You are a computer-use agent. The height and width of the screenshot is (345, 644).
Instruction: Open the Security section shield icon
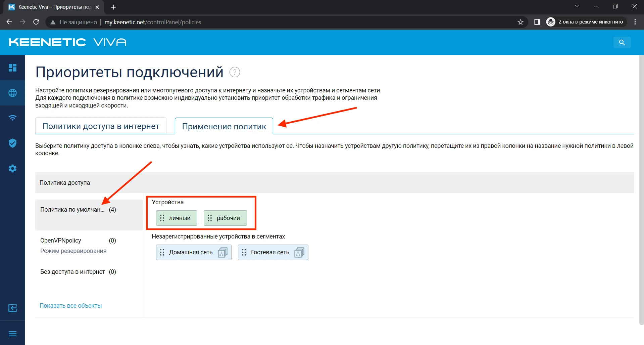pyautogui.click(x=13, y=143)
